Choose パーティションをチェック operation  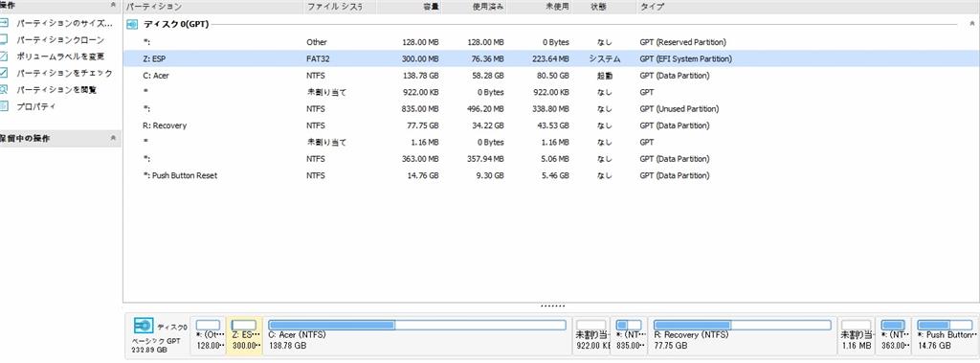tap(64, 73)
